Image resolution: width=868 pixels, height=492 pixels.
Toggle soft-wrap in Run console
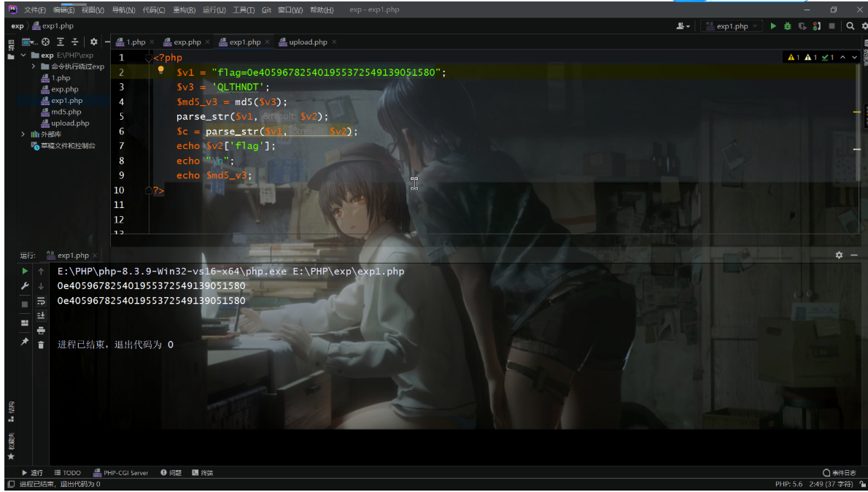coord(41,301)
